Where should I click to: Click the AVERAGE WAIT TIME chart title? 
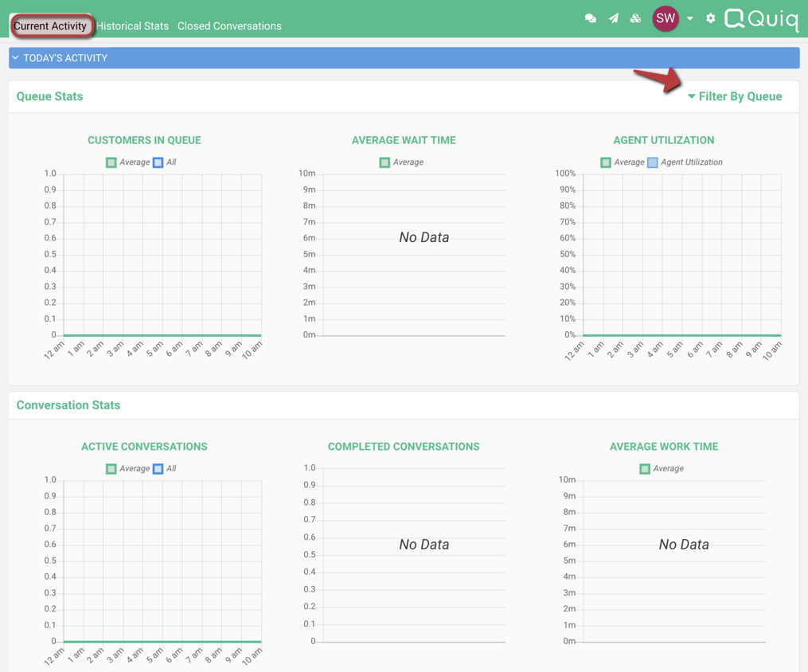[x=404, y=140]
